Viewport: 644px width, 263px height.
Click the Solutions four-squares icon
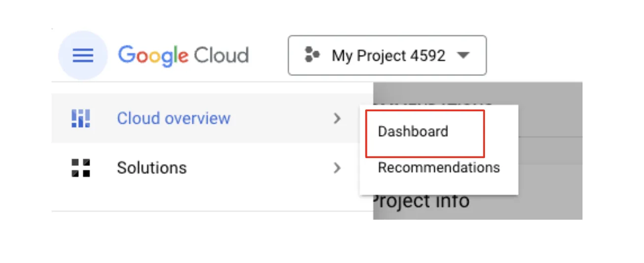pos(81,167)
